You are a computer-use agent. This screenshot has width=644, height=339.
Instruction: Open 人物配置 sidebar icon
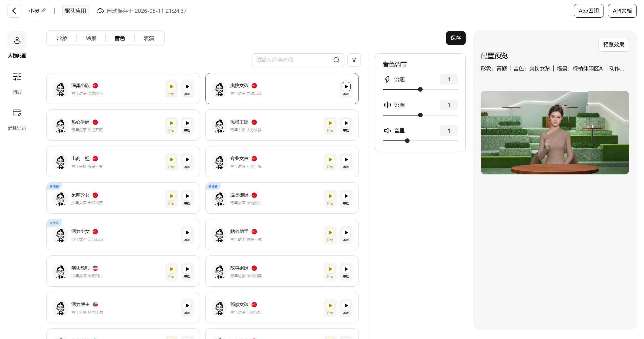(x=17, y=41)
